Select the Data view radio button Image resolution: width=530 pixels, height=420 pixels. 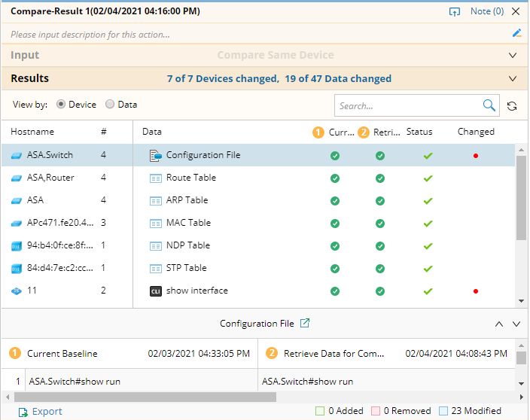pyautogui.click(x=110, y=105)
